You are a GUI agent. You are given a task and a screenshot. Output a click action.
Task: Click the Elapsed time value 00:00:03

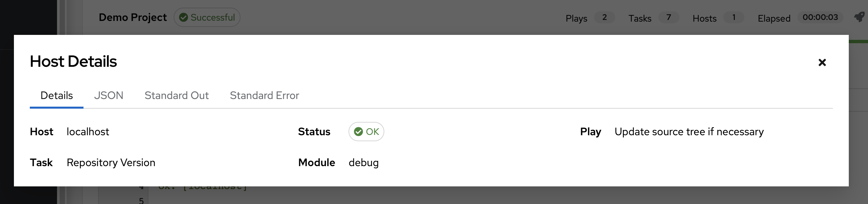click(x=820, y=17)
